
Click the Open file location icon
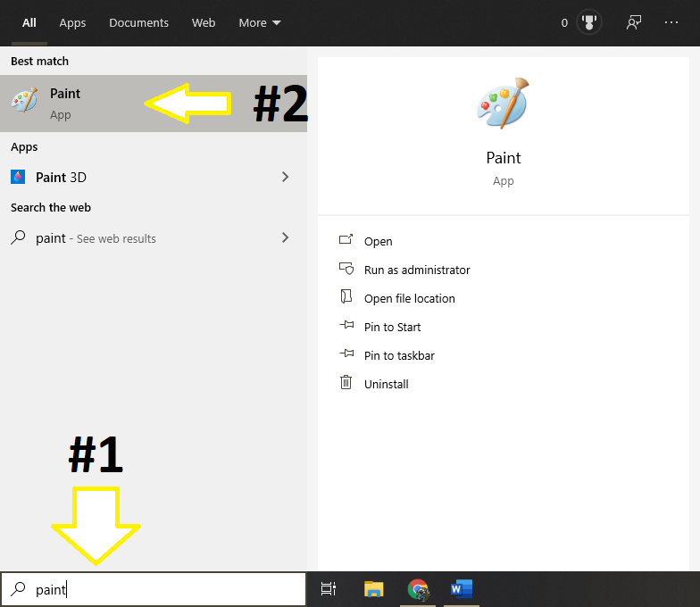346,296
